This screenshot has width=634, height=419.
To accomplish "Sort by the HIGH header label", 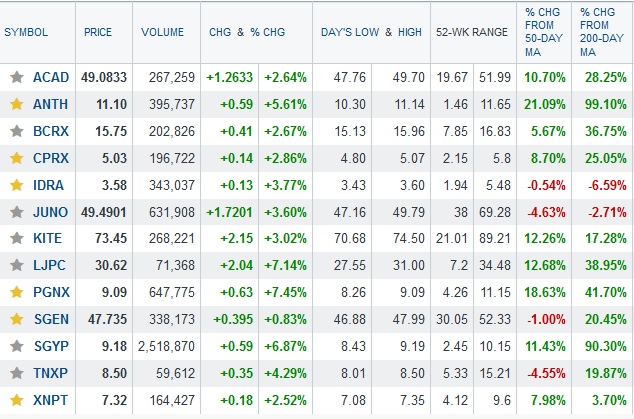I will (410, 32).
